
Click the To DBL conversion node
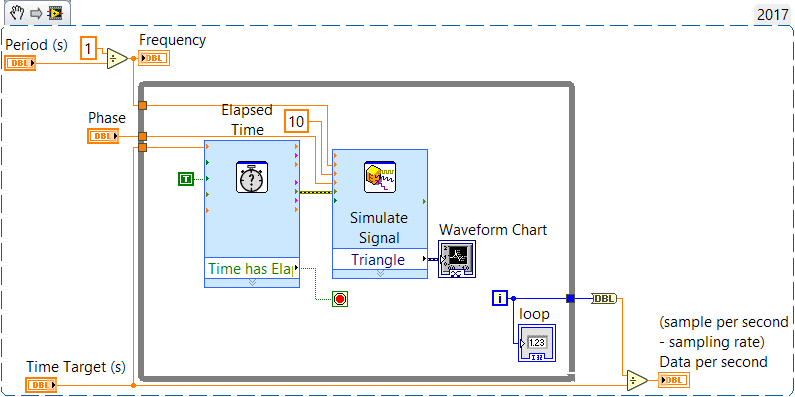(604, 299)
